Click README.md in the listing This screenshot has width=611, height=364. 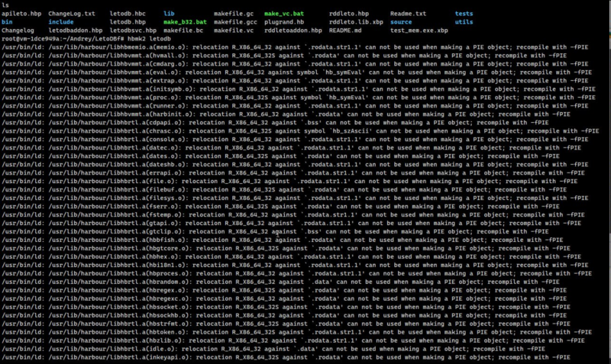pos(345,31)
